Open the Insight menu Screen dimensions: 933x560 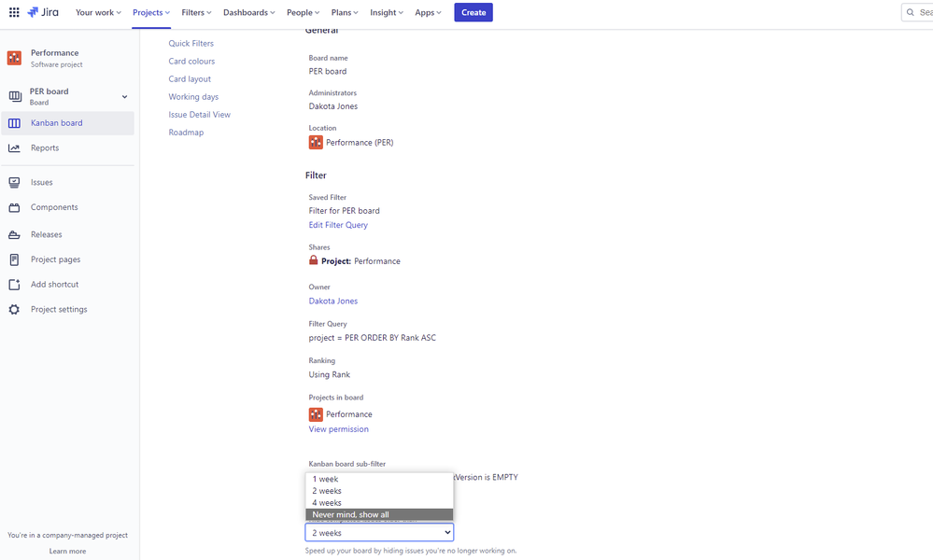click(386, 12)
